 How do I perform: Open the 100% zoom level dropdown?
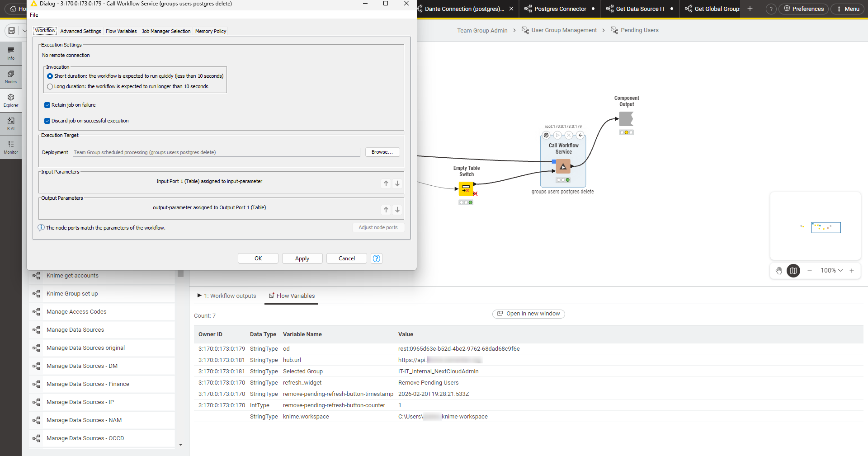pyautogui.click(x=831, y=271)
